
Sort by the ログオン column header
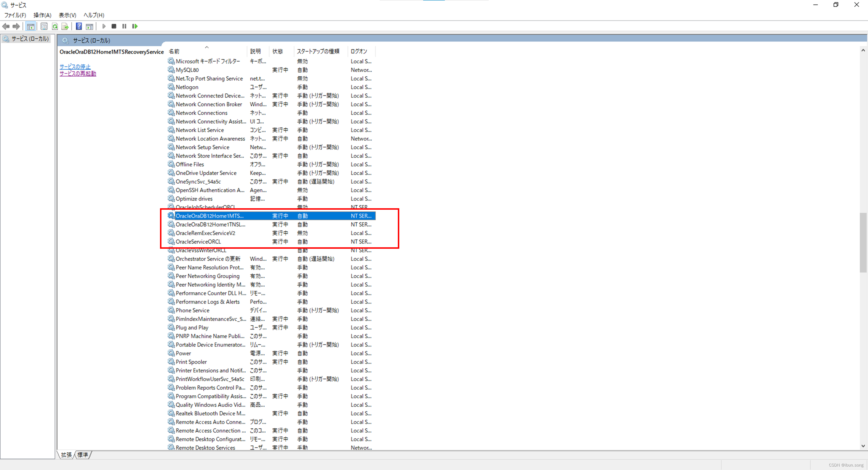click(362, 51)
